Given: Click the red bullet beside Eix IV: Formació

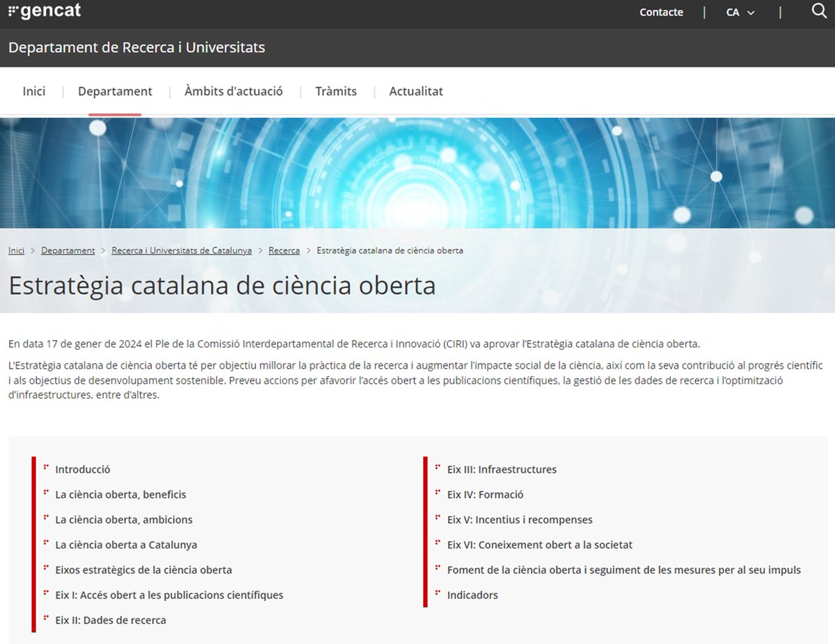Looking at the screenshot, I should click(x=438, y=492).
